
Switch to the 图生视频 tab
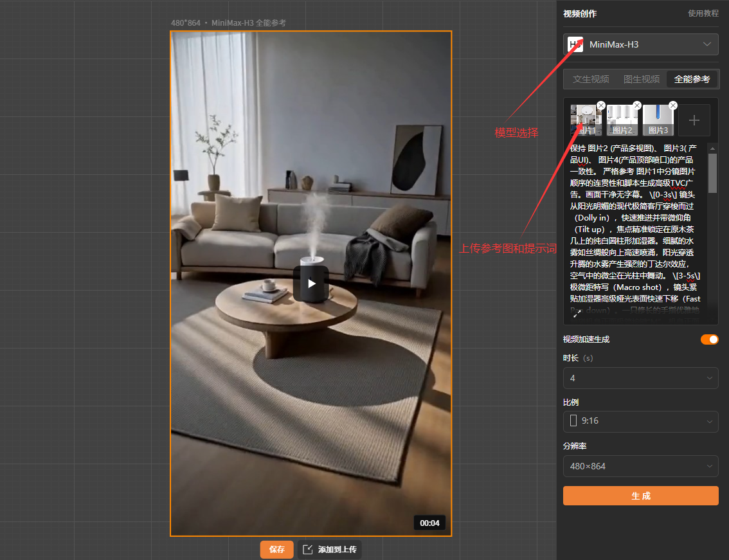642,80
